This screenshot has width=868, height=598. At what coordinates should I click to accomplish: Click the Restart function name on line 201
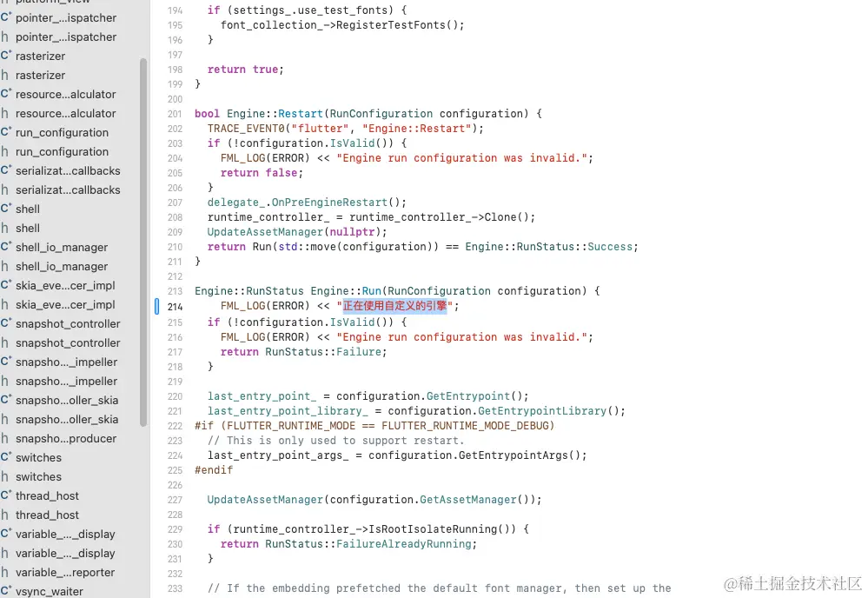(x=300, y=114)
